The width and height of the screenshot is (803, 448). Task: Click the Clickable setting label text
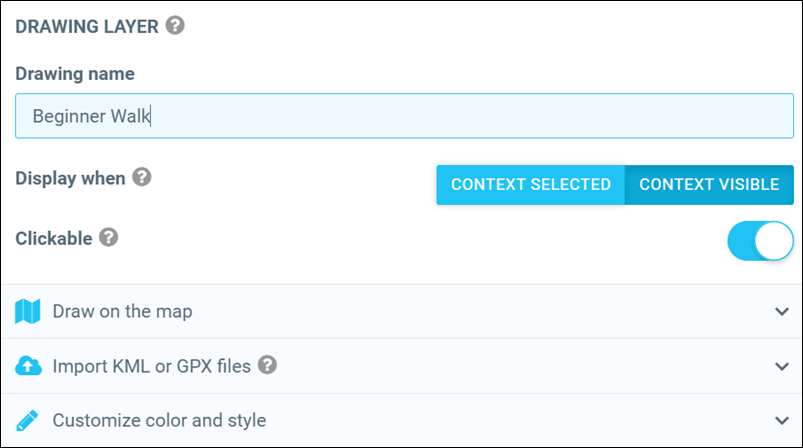pyautogui.click(x=54, y=238)
